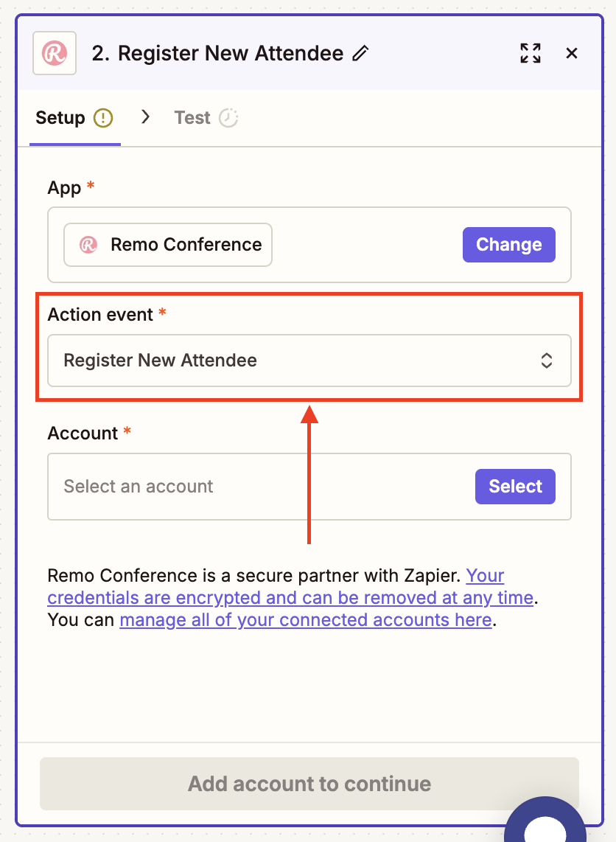Click the Add account to continue button
Viewport: 616px width, 842px height.
(x=309, y=783)
